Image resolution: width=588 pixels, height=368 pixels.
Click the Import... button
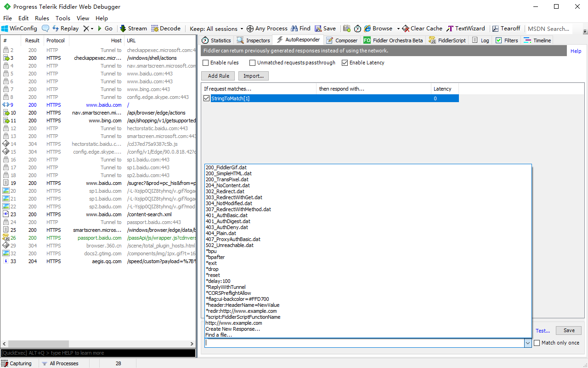pos(254,76)
